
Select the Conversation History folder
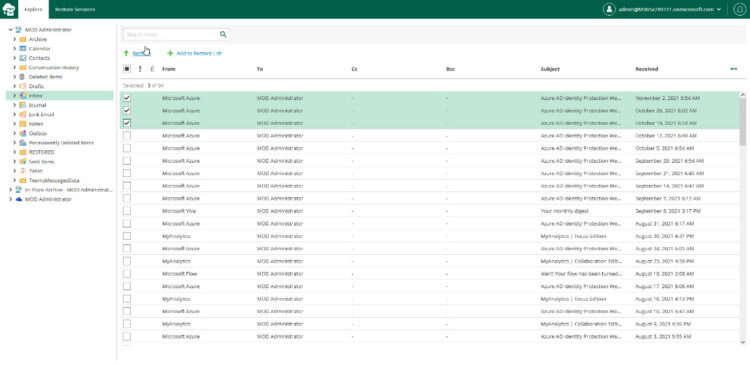point(54,67)
